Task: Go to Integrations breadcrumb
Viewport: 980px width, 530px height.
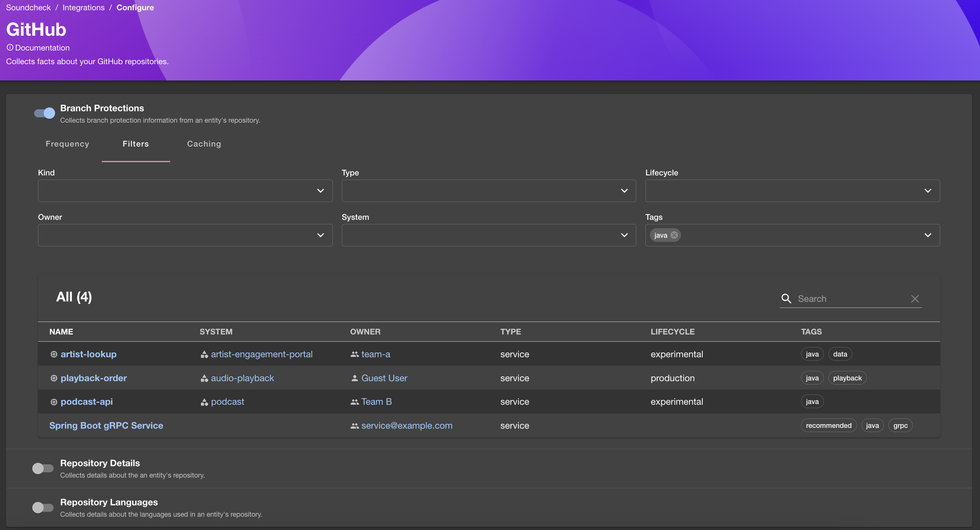Action: tap(84, 8)
